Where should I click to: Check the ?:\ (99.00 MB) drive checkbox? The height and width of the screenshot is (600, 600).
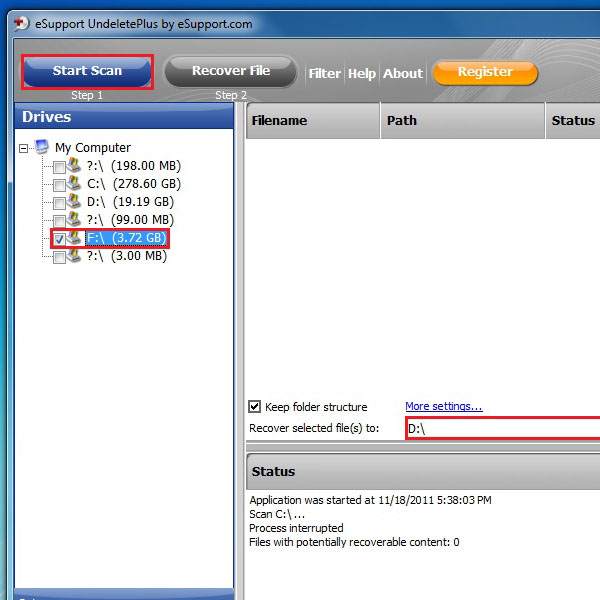pyautogui.click(x=59, y=221)
